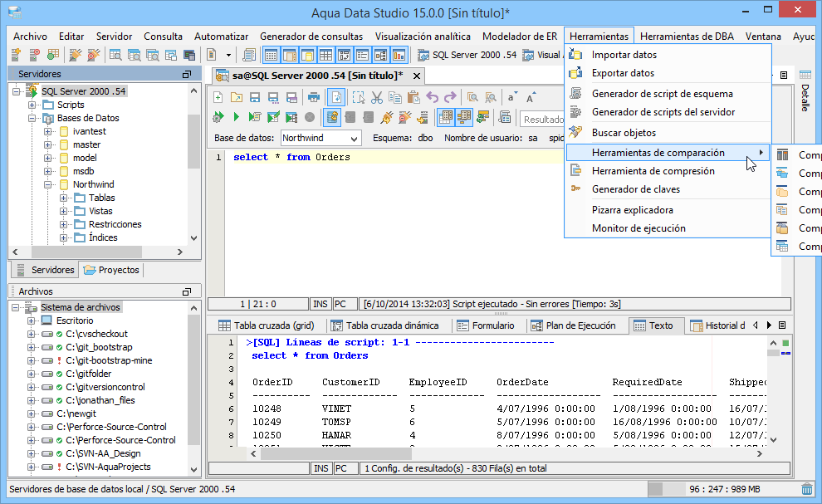The height and width of the screenshot is (504, 822).
Task: Select Generador de script de esquema
Action: coord(667,94)
